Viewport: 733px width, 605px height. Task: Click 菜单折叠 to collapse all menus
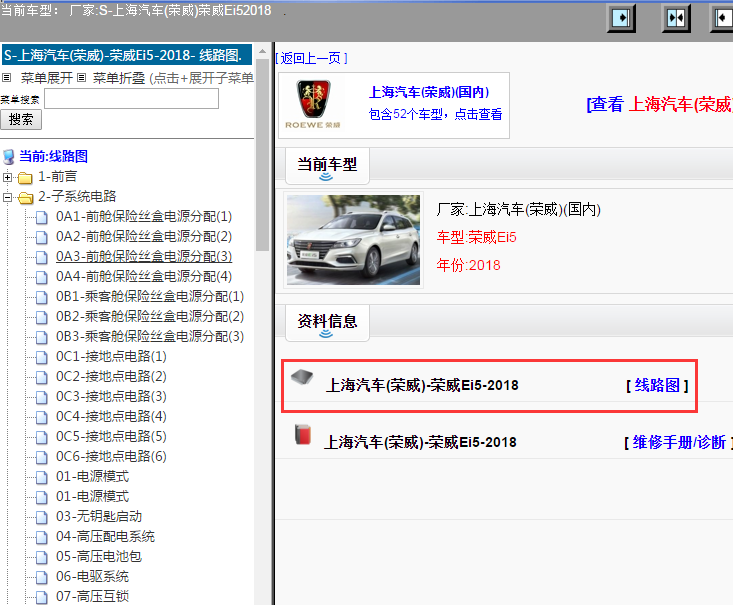(119, 78)
